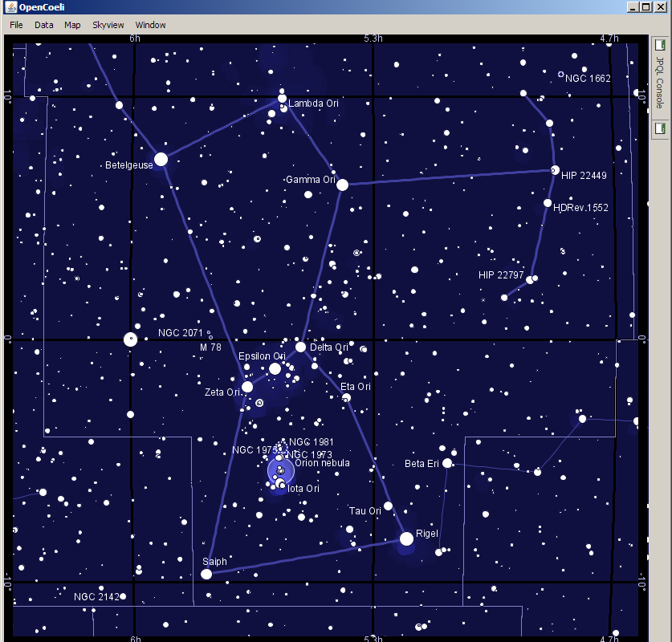The image size is (672, 642).
Task: Minimize the OpenCoeli window
Action: tap(633, 7)
